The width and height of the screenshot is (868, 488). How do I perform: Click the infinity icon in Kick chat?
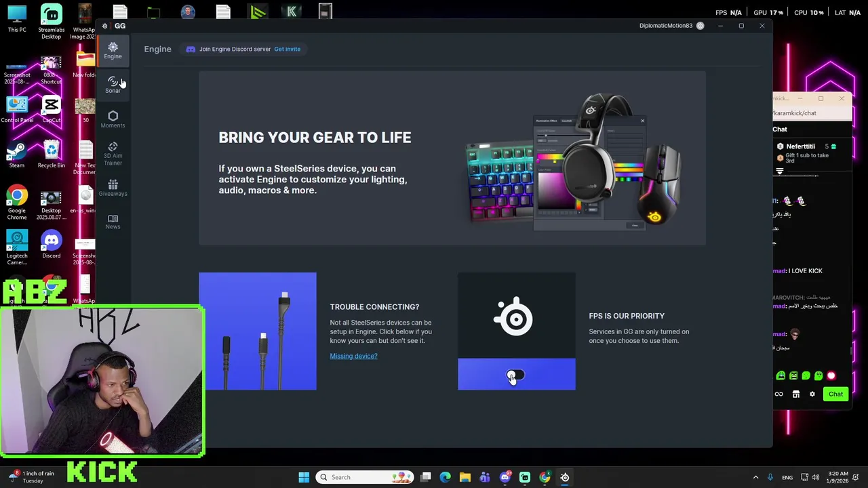coord(778,394)
